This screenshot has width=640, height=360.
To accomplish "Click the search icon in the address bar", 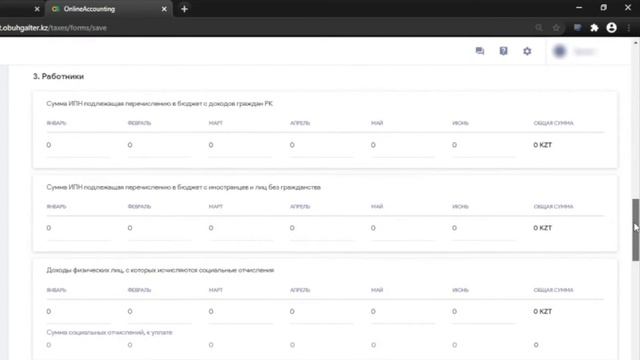I will pos(539,28).
